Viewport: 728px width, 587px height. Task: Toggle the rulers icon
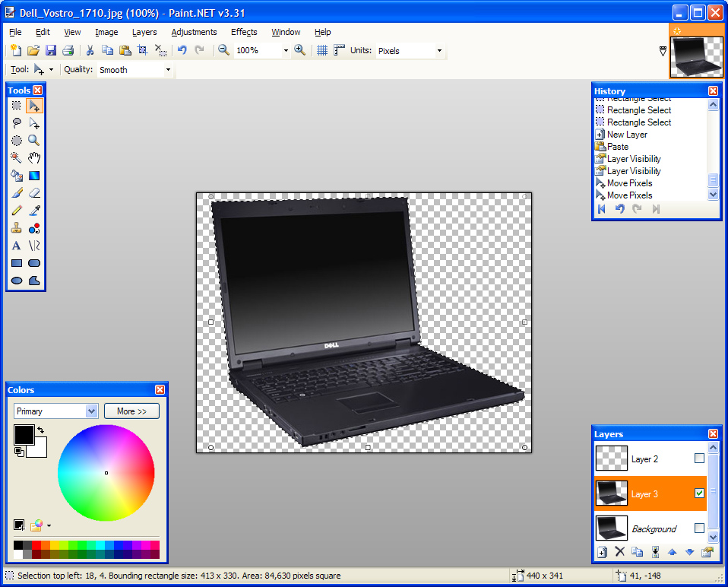[340, 50]
